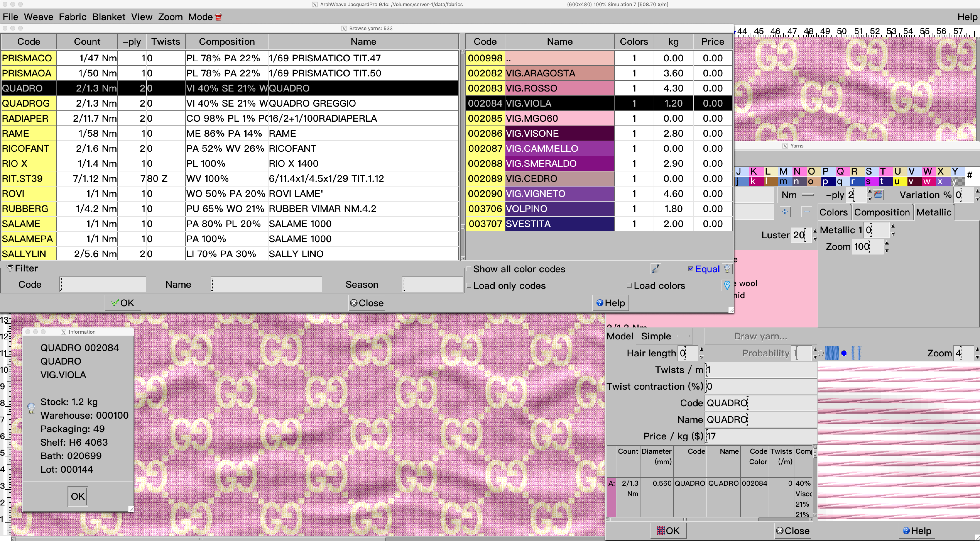Viewport: 980px width, 541px height.
Task: Increase Metallic 1 value with up arrow
Action: point(893,227)
